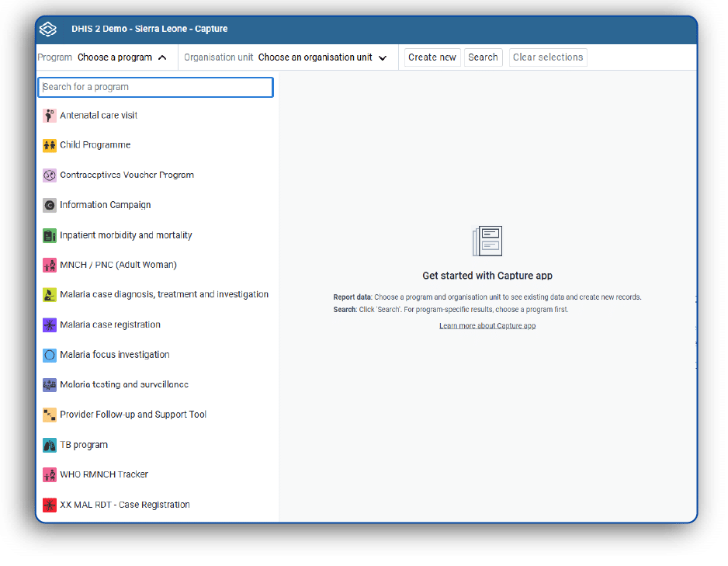The image size is (728, 566).
Task: Open the Learn more about Capture app link
Action: [x=487, y=326]
